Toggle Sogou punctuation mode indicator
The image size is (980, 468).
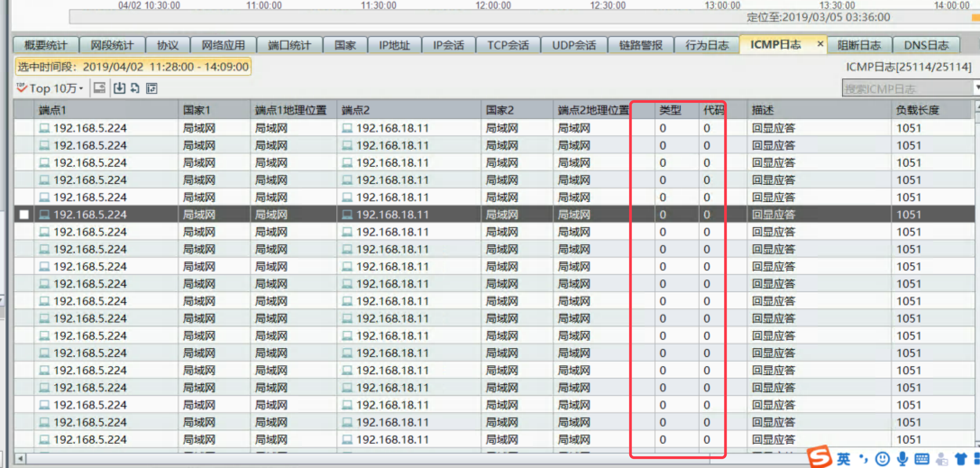863,459
